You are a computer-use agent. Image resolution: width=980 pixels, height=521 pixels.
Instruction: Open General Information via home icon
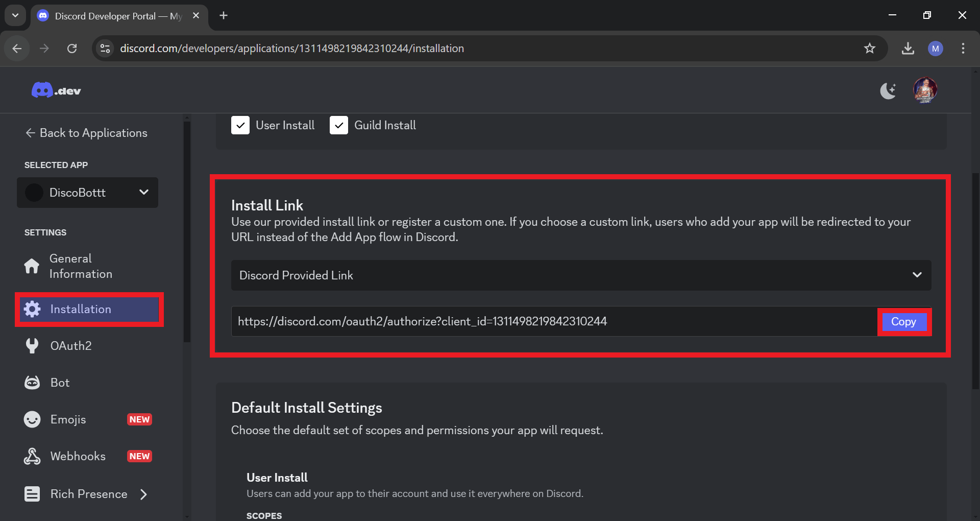[32, 266]
